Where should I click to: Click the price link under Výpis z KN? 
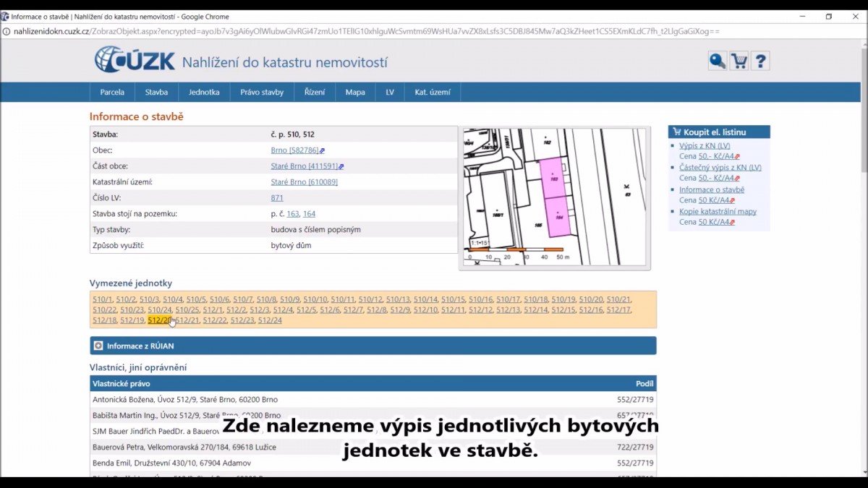pyautogui.click(x=716, y=156)
